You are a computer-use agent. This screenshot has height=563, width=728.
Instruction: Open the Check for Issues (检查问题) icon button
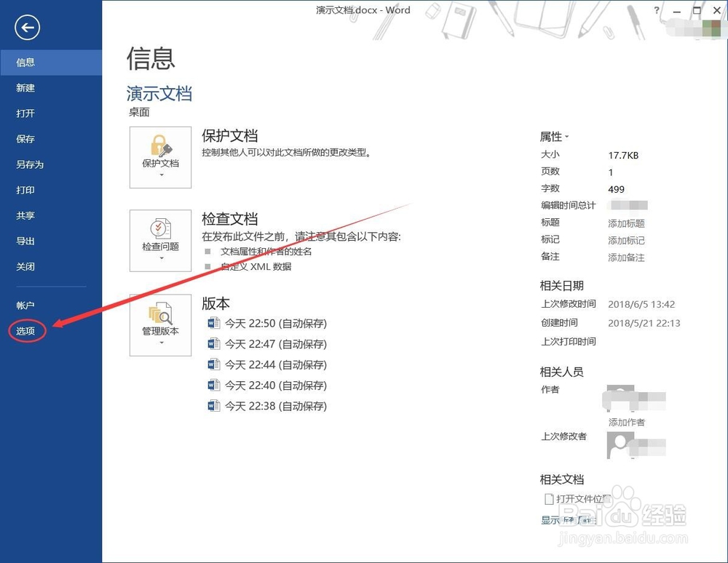(x=160, y=241)
